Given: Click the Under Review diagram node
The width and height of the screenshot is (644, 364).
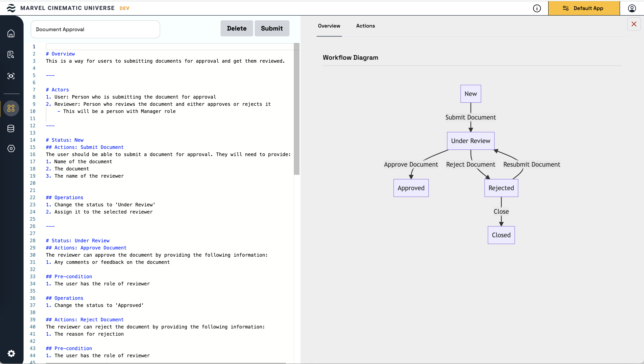Looking at the screenshot, I should pos(471,141).
